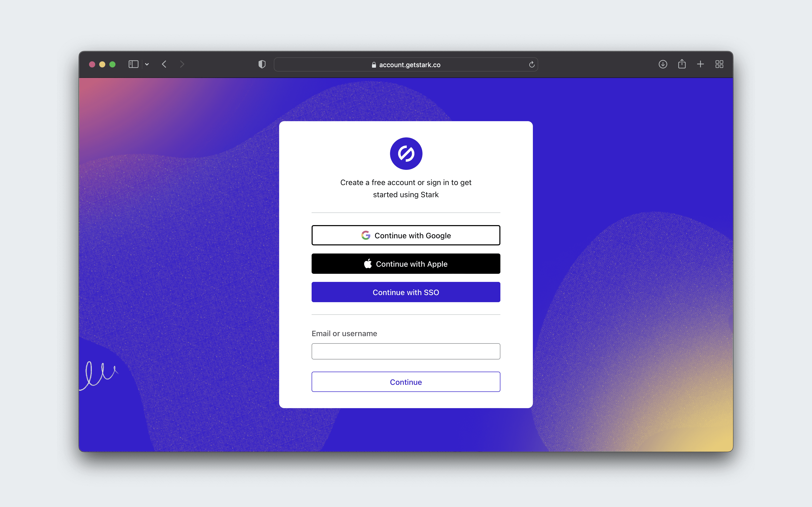Image resolution: width=812 pixels, height=507 pixels.
Task: Click Continue with Apple button
Action: [406, 263]
